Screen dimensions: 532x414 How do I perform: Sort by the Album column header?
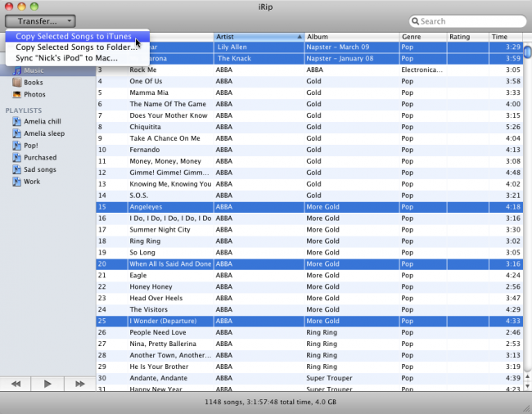(x=352, y=37)
